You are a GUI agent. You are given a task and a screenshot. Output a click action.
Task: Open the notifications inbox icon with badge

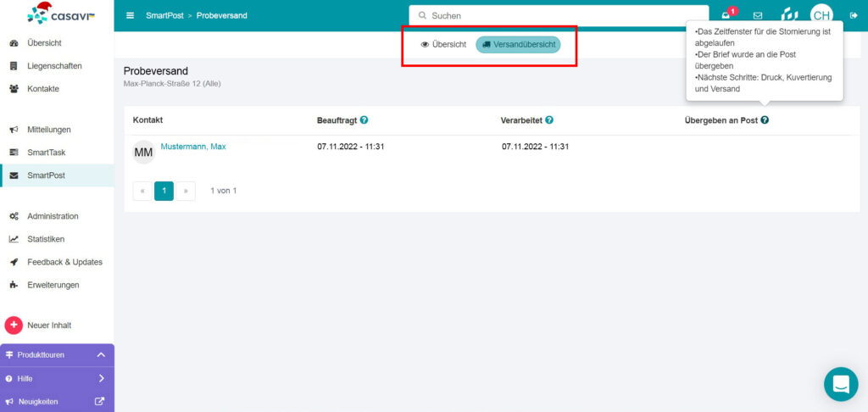[726, 15]
